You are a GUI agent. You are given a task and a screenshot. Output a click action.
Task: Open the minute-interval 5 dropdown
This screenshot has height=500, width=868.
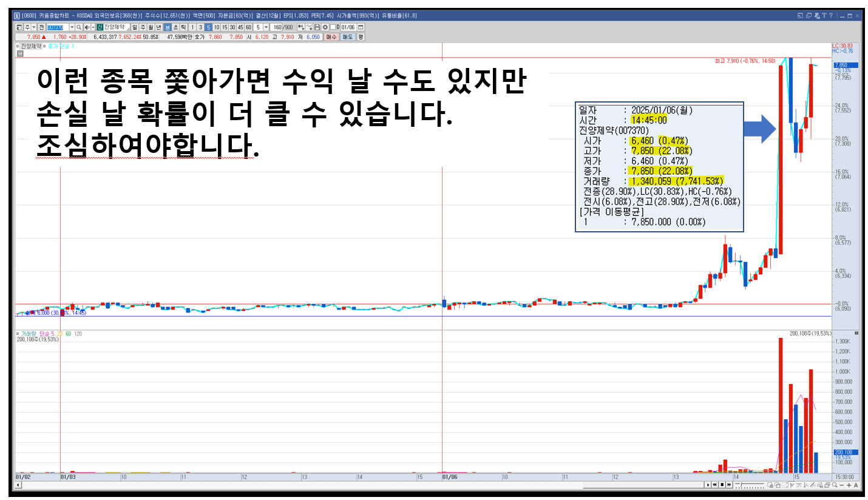tap(267, 28)
